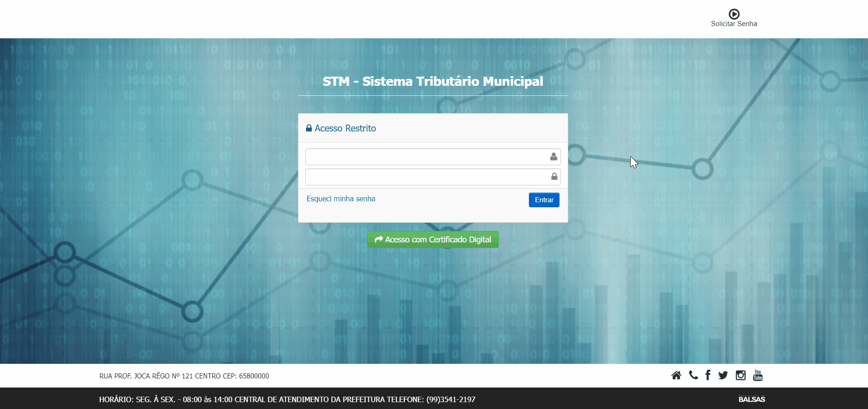This screenshot has height=409, width=868.
Task: Click the lock icon beside Acesso Restrito
Action: point(309,128)
